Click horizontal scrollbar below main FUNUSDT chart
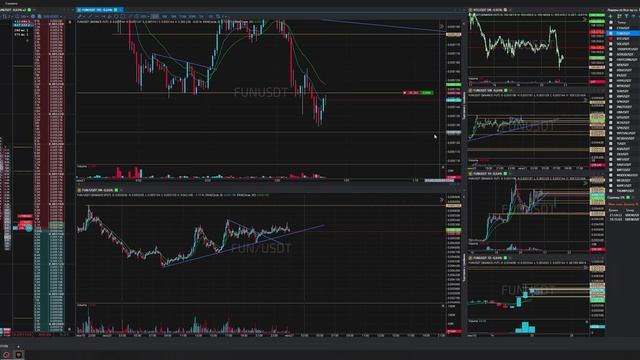Image resolution: width=640 pixels, height=360 pixels. [438, 180]
